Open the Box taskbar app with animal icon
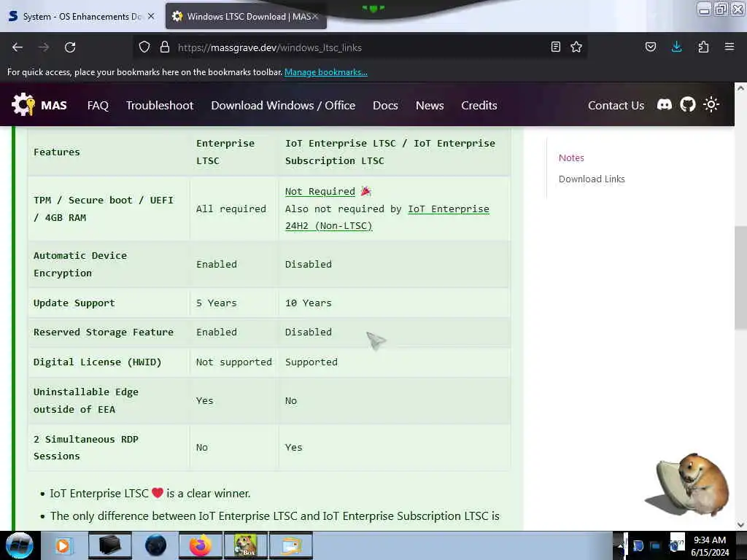747x560 pixels. pos(246,545)
